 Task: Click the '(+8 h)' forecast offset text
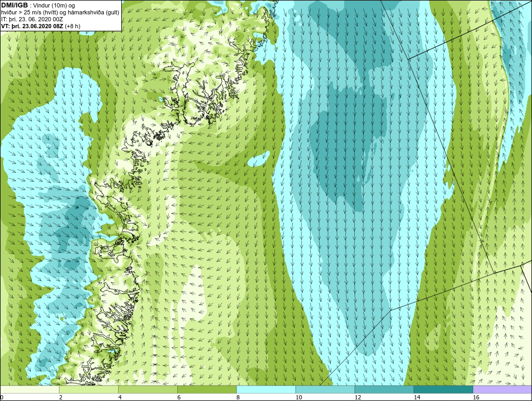point(72,26)
